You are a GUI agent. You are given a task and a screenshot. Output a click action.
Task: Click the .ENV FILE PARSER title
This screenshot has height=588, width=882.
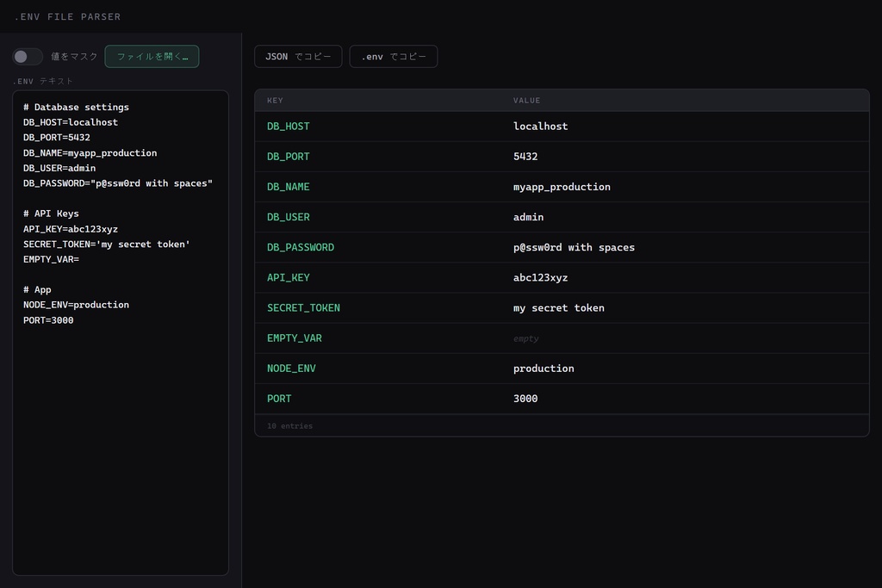[67, 17]
